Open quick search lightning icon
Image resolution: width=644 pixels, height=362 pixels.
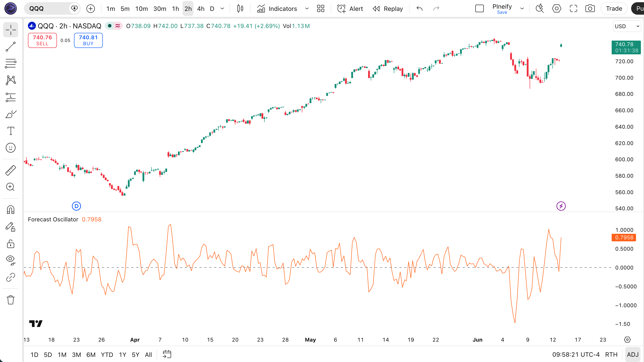[x=540, y=9]
